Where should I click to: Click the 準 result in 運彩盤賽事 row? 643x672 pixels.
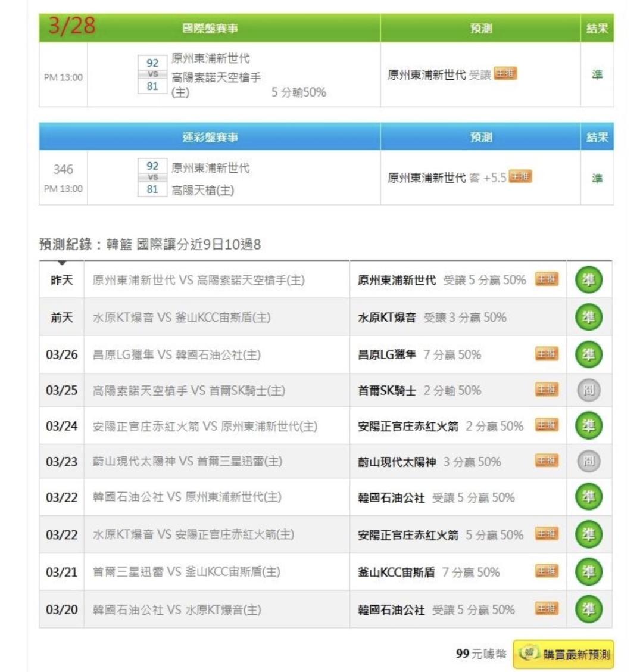(x=597, y=178)
